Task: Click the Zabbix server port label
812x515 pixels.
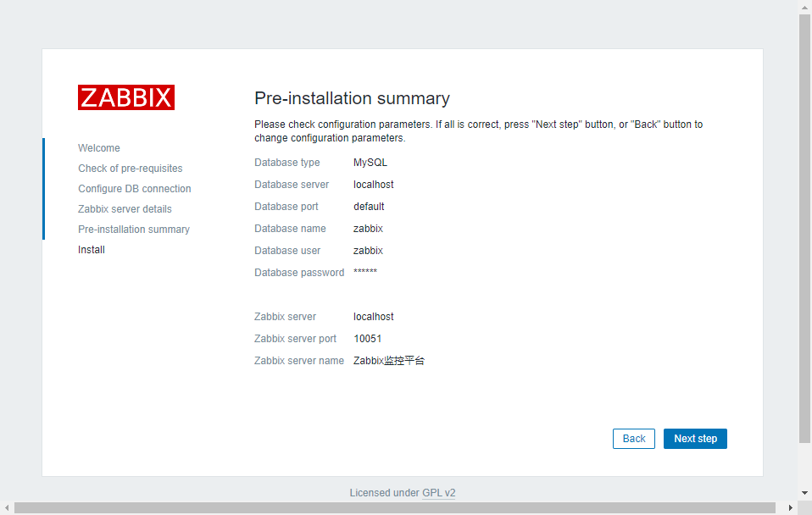Action: click(x=295, y=339)
